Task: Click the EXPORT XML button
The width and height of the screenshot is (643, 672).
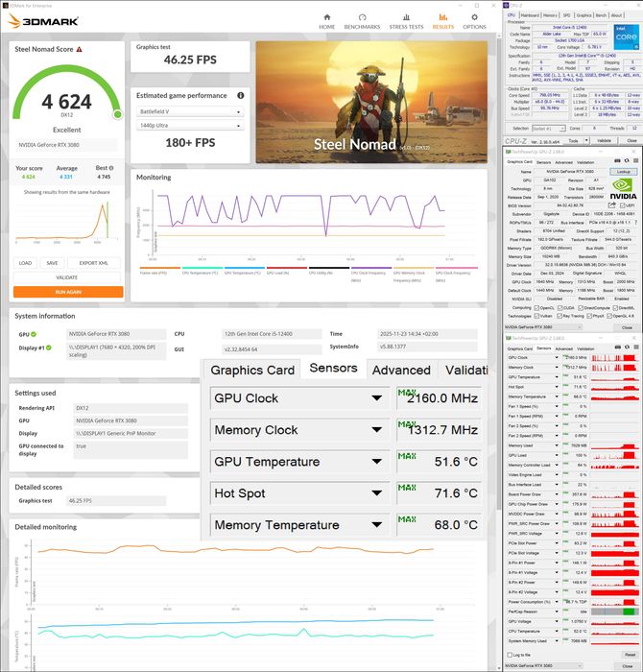Action: point(93,263)
